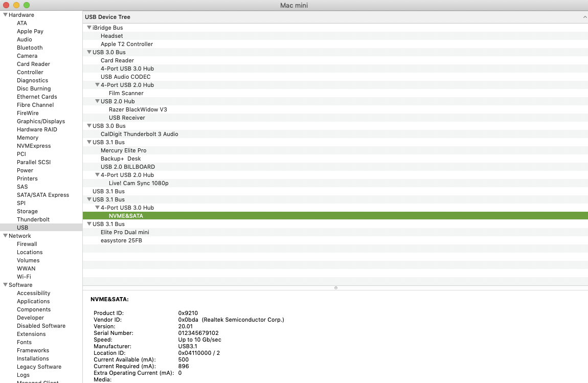
Task: Click the USB Device Tree sort arrow
Action: pos(584,17)
